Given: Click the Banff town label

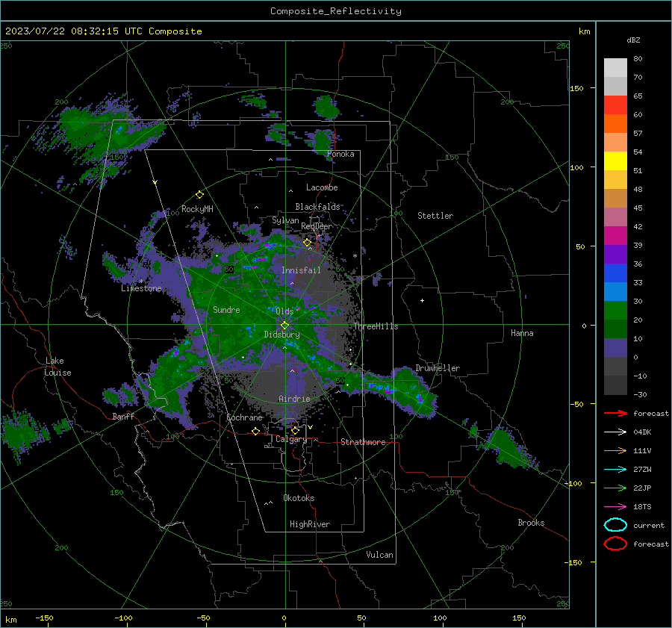Looking at the screenshot, I should click(123, 416).
